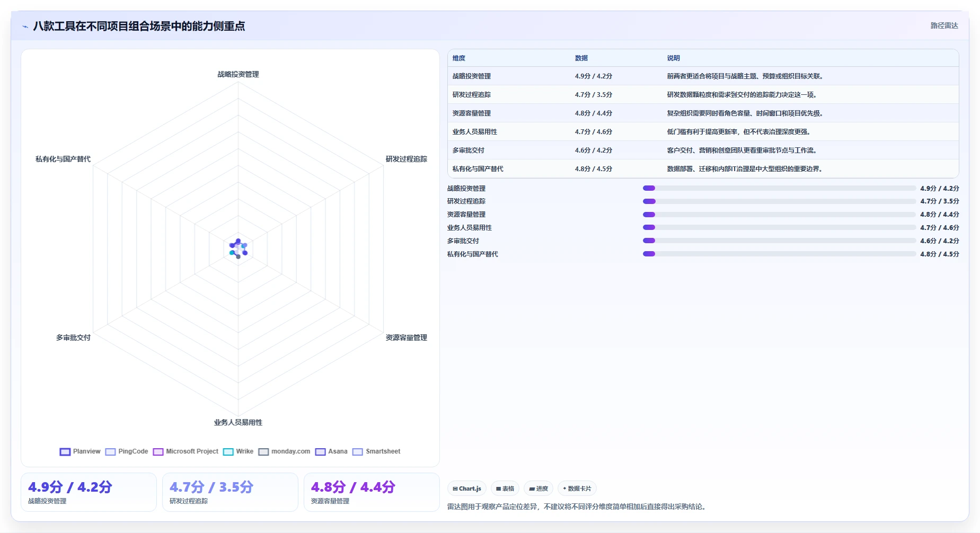The height and width of the screenshot is (533, 980).
Task: Click table value 4.6分 / 4.2分
Action: pos(594,150)
